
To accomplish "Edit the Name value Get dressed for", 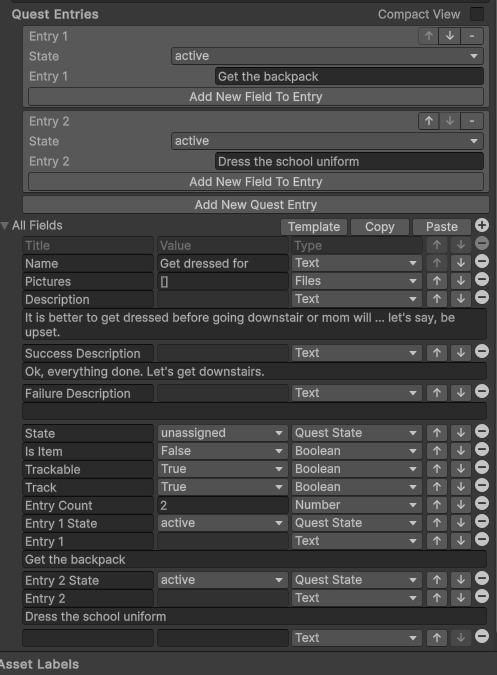I will (x=222, y=263).
